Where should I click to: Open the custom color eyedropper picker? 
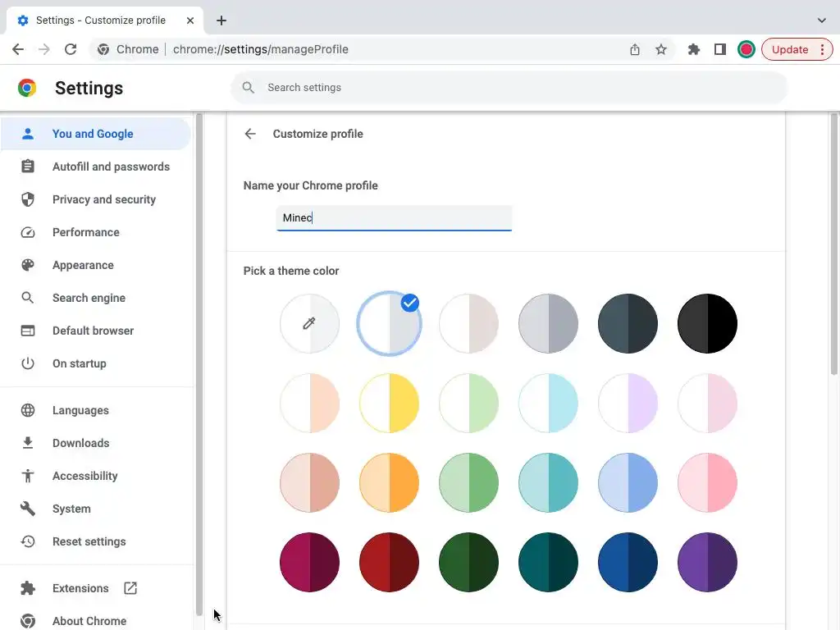[309, 323]
